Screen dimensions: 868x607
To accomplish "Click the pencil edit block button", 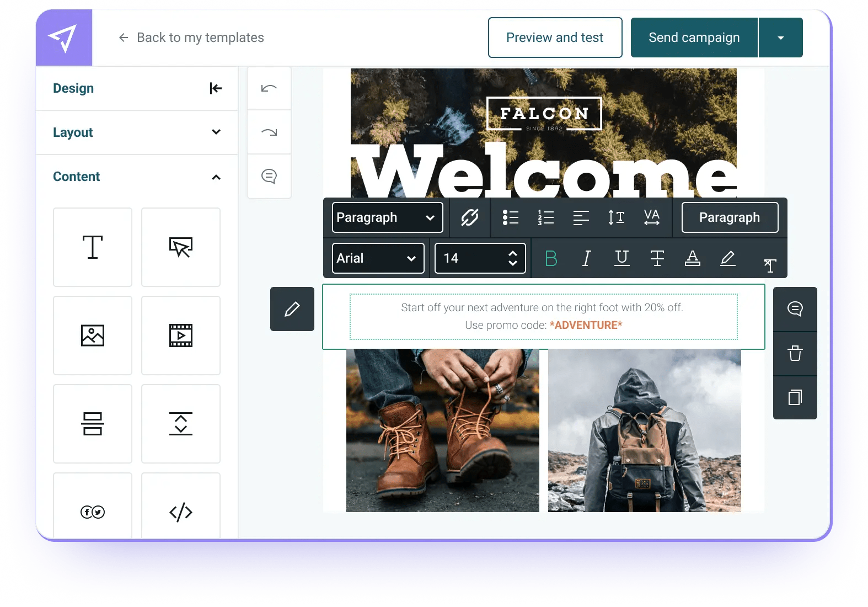I will 292,309.
